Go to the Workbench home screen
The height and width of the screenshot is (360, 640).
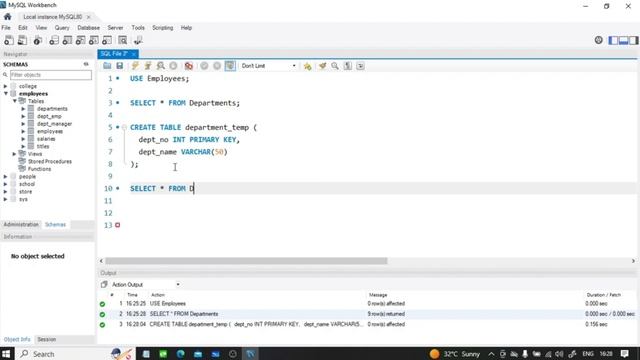click(x=7, y=17)
